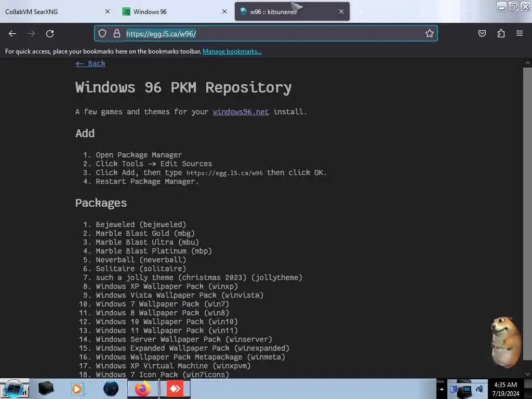Image resolution: width=532 pixels, height=399 pixels.
Task: Click the Marble Blast Platinum (mbp) entry
Action: click(x=154, y=251)
